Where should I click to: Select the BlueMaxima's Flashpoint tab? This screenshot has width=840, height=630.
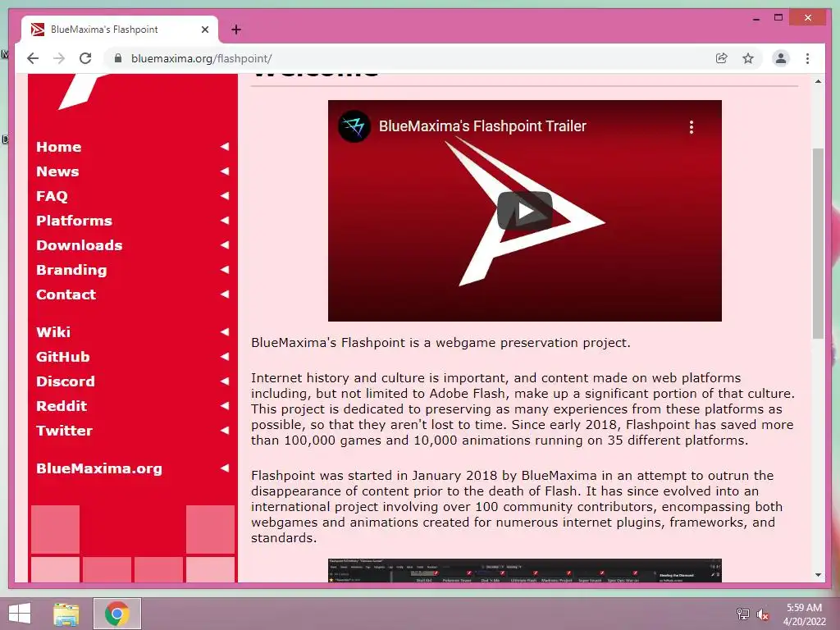[x=120, y=30]
